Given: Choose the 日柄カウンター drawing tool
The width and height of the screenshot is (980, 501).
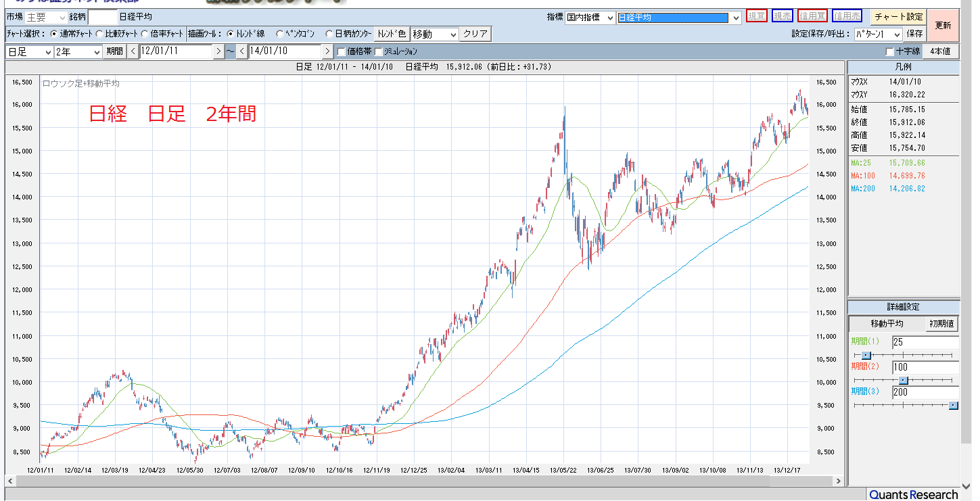Looking at the screenshot, I should coord(329,33).
